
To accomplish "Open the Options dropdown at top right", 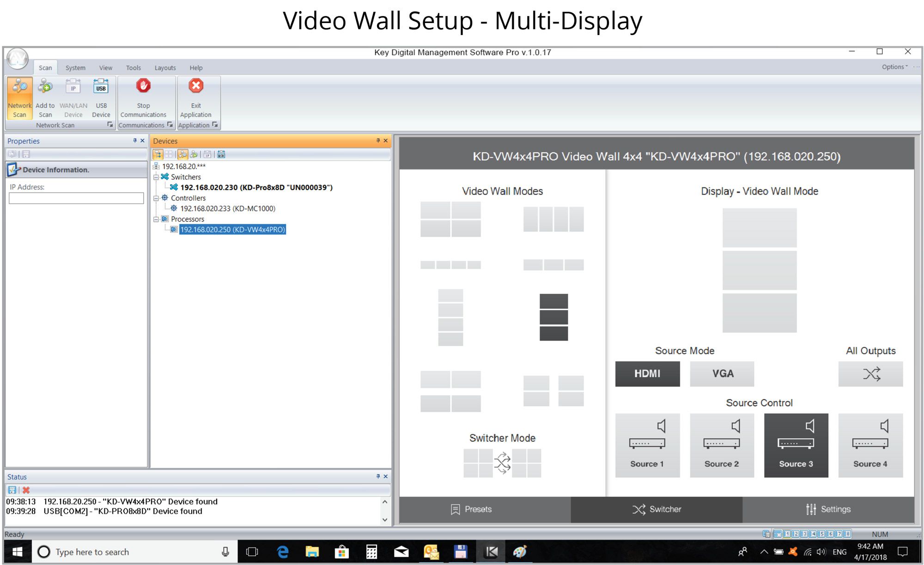I will click(894, 67).
